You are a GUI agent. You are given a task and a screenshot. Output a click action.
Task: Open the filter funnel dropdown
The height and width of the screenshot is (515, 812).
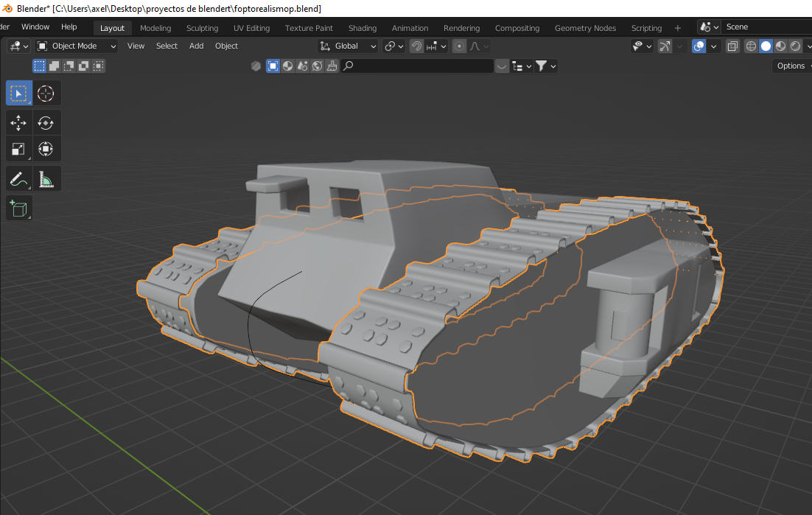[x=546, y=66]
